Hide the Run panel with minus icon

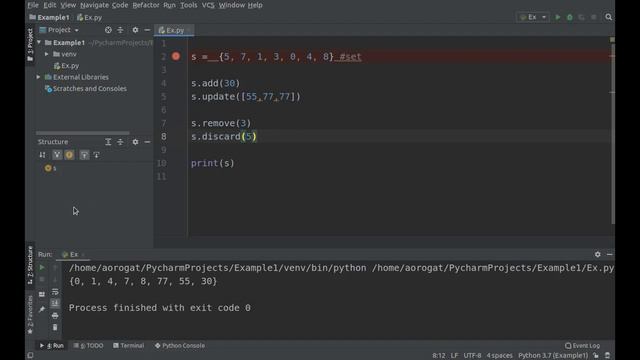(609, 254)
